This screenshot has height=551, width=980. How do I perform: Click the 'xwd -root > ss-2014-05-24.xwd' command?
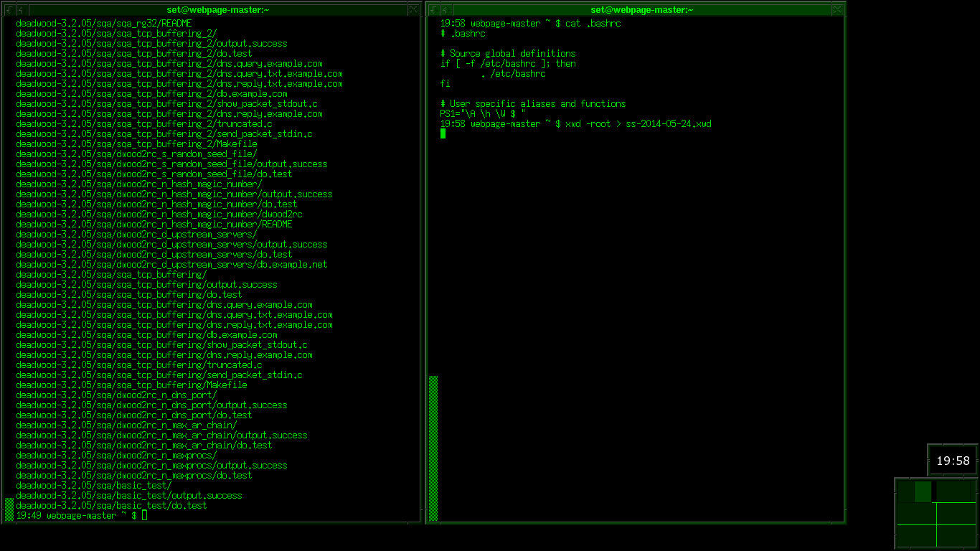(x=639, y=123)
